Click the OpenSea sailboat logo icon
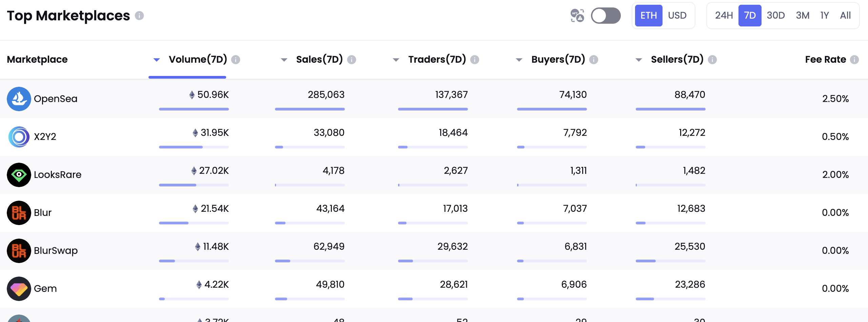The image size is (868, 322). 19,99
